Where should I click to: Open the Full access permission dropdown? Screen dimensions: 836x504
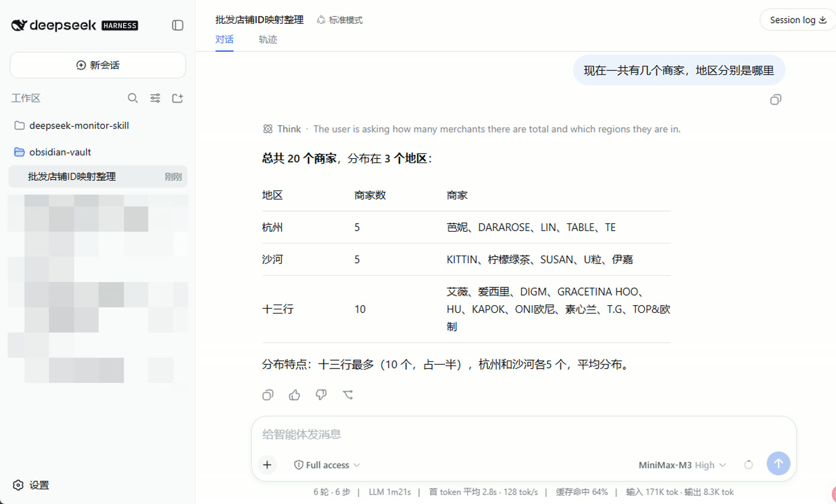327,465
